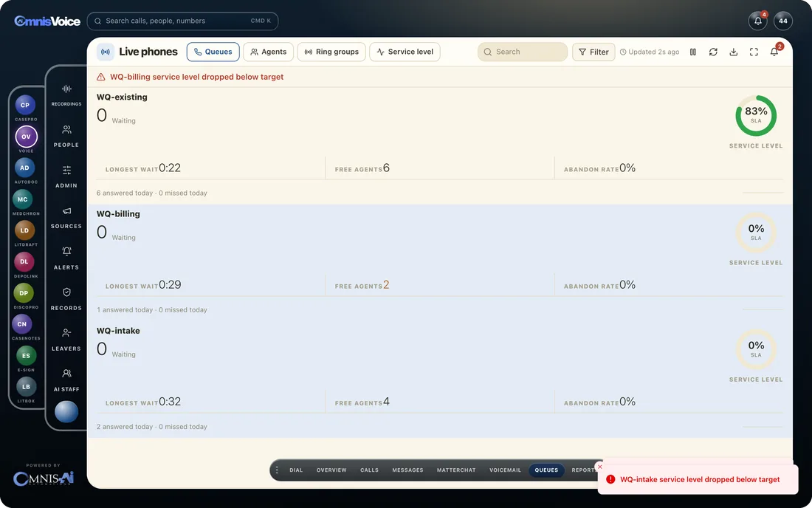Open the Sources section
The width and height of the screenshot is (812, 508).
coord(66,218)
